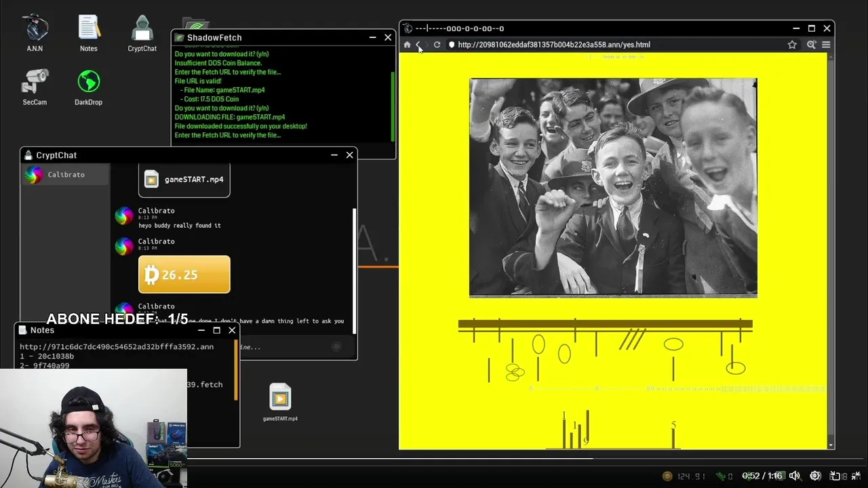868x488 pixels.
Task: Mute the video with the volume icon
Action: 795,476
